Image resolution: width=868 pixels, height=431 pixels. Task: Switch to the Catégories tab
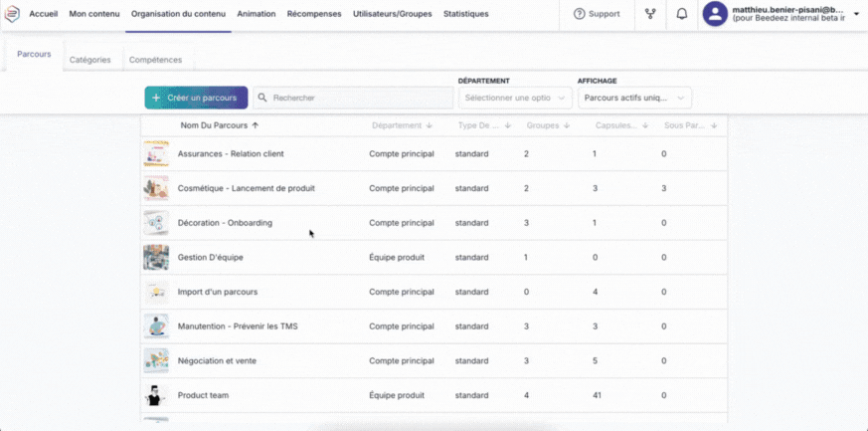coord(89,60)
